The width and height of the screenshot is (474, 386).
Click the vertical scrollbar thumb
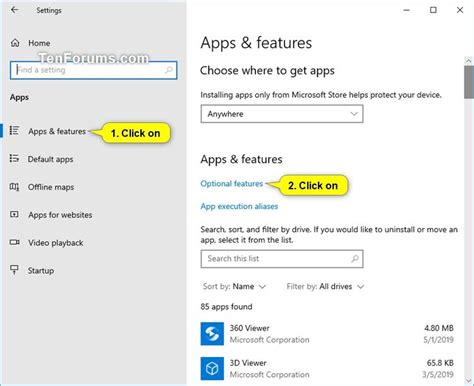click(x=469, y=82)
